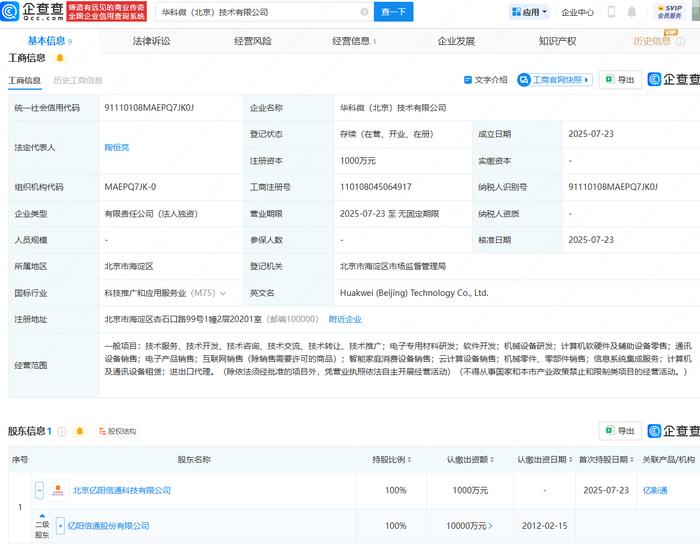Click the 1000万元 registered capital value
The image size is (700, 544).
[x=358, y=161]
